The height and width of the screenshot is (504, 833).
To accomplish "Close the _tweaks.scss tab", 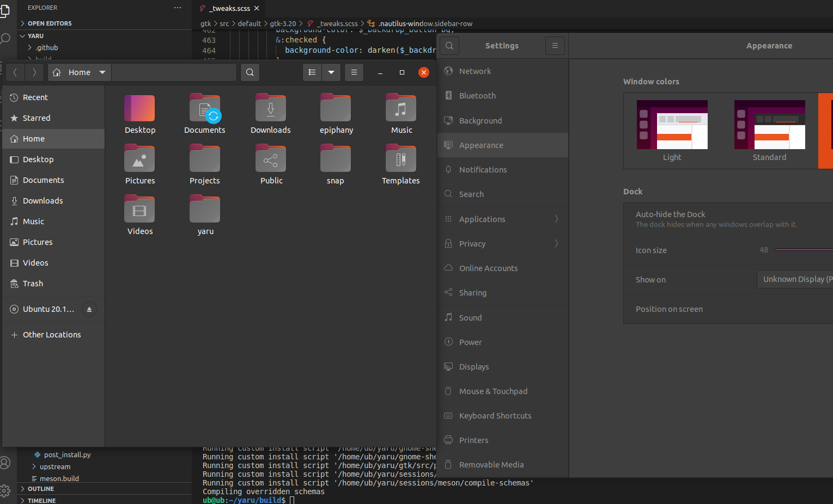I will tap(257, 8).
